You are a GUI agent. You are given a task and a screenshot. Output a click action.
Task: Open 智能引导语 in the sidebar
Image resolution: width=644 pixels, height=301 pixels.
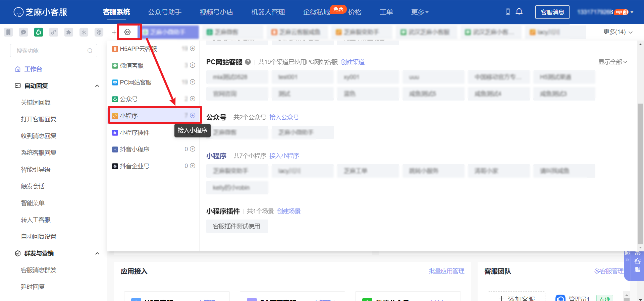[36, 170]
